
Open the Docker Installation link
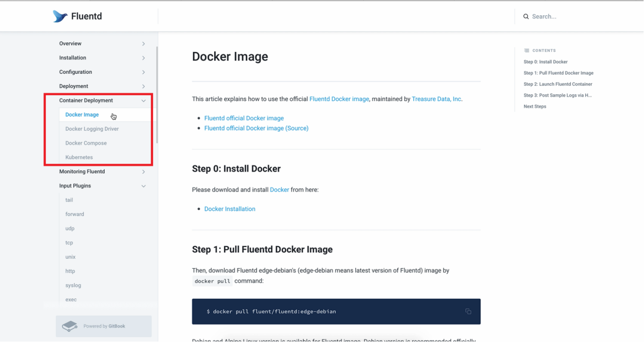pyautogui.click(x=230, y=209)
